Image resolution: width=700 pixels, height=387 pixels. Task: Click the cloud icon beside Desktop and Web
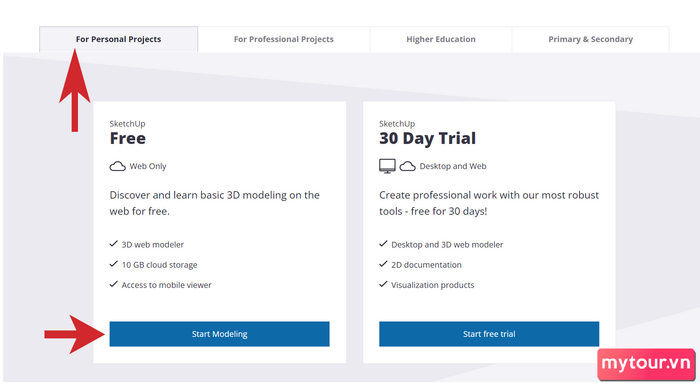point(407,166)
